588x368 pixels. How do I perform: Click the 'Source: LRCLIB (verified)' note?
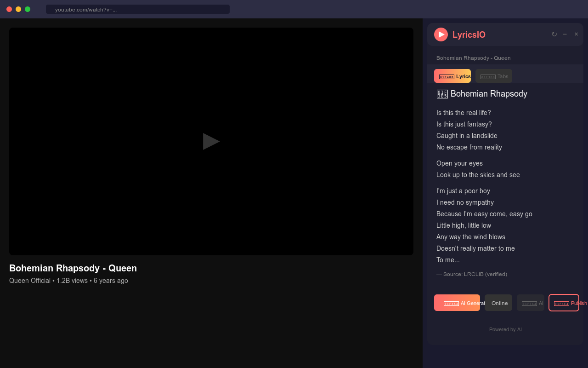[472, 274]
